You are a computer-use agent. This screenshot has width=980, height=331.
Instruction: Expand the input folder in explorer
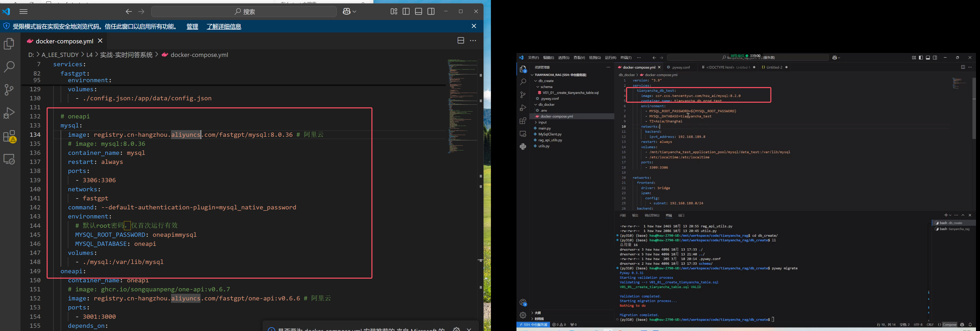pyautogui.click(x=543, y=122)
